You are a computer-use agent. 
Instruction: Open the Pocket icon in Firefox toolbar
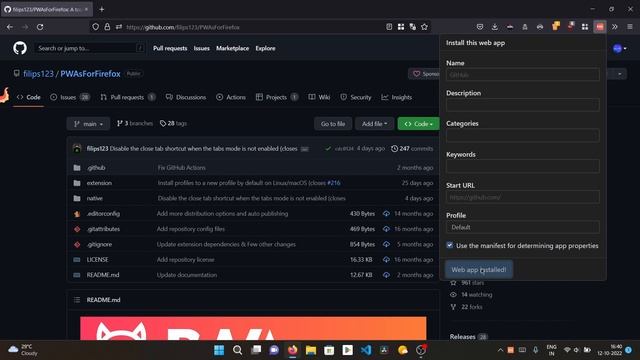[480, 27]
